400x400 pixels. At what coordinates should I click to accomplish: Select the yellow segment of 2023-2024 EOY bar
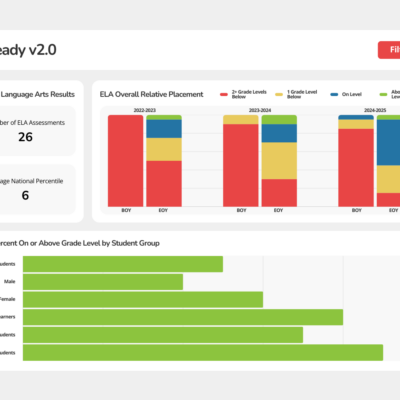coord(279,161)
